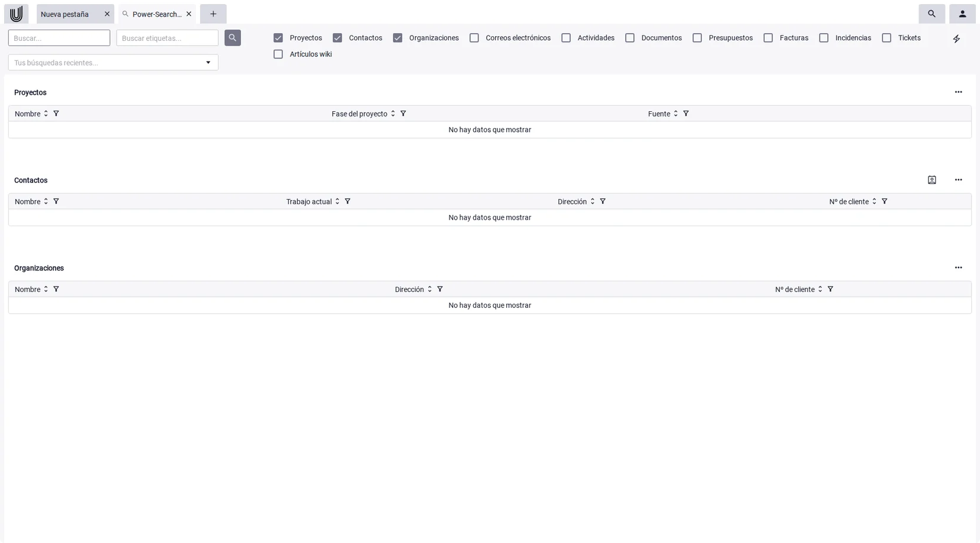980x543 pixels.
Task: Filter Contactos by Trabajo actual
Action: tap(348, 201)
